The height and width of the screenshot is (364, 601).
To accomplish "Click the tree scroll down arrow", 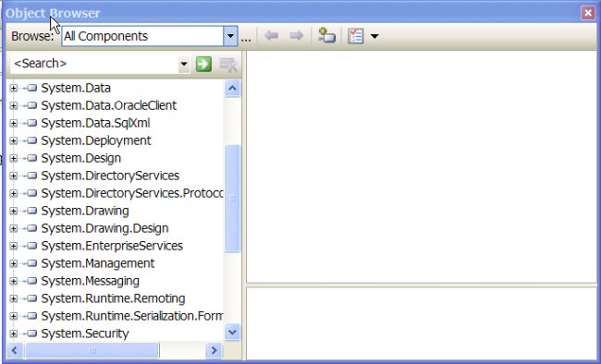I will click(x=232, y=332).
